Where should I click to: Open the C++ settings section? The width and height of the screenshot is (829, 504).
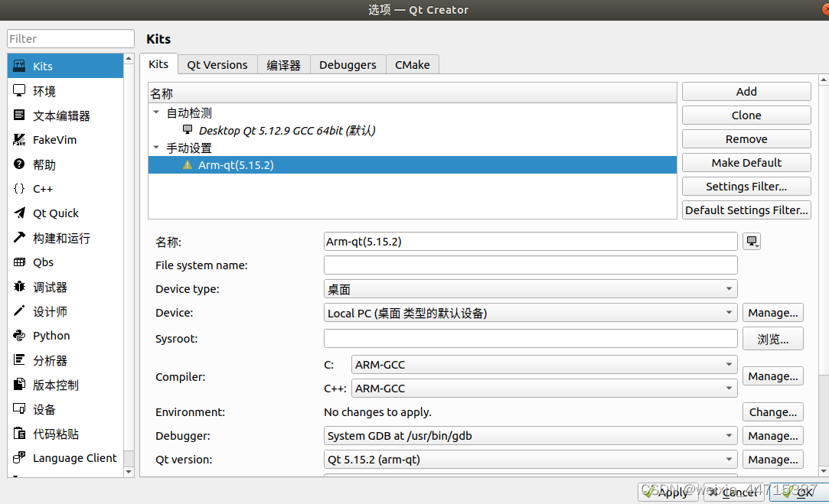tap(44, 189)
